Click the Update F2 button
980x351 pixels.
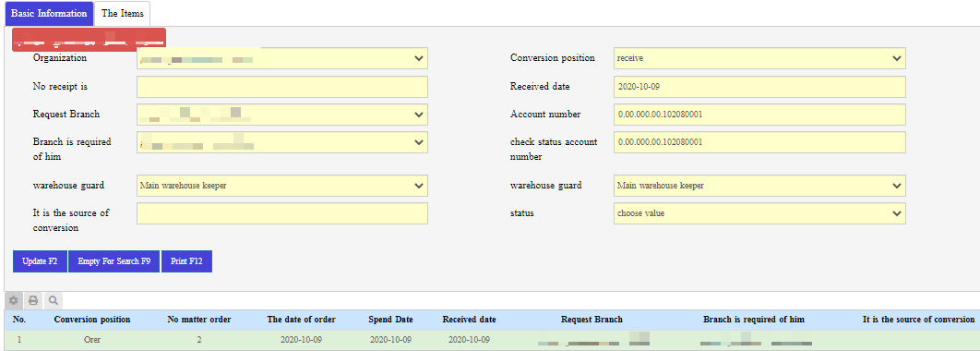pyautogui.click(x=40, y=261)
